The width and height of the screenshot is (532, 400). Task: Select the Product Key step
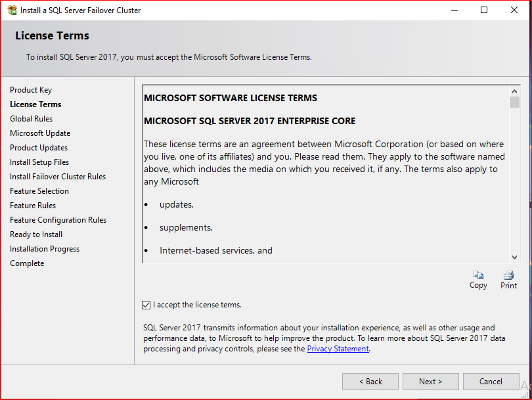pos(31,90)
